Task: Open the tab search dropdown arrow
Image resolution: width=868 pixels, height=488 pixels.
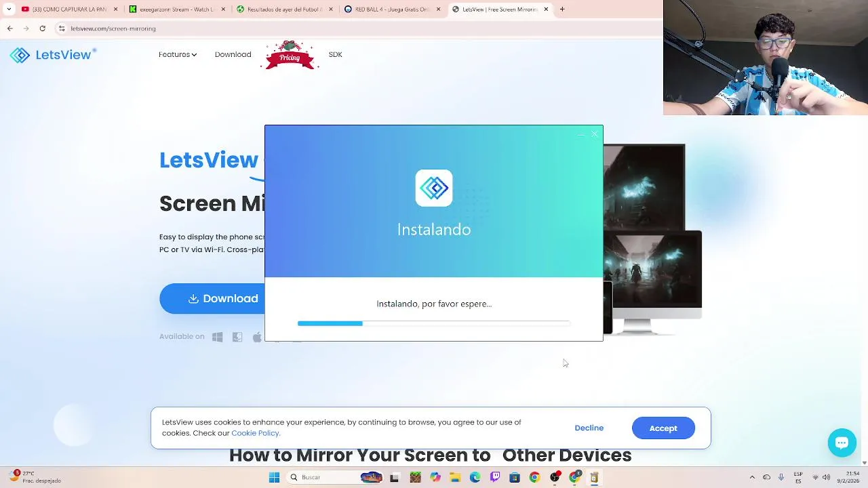Action: 9,9
